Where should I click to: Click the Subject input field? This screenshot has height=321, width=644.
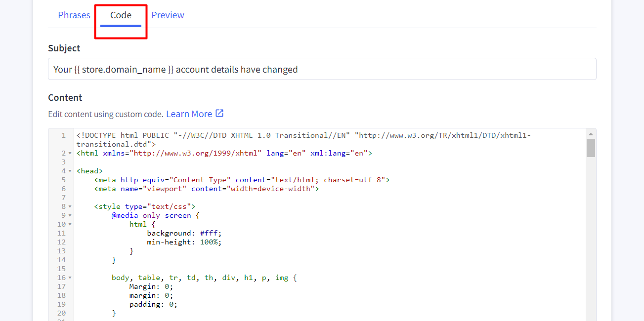(322, 69)
